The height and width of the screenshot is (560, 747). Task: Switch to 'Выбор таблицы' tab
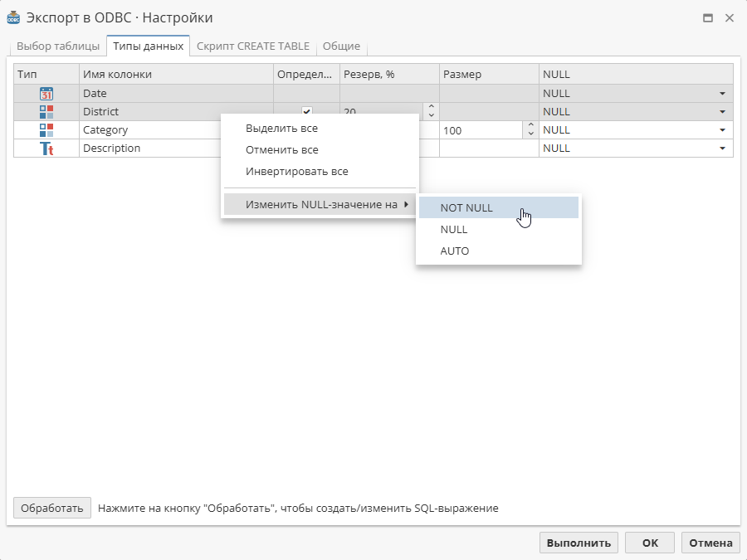point(58,46)
